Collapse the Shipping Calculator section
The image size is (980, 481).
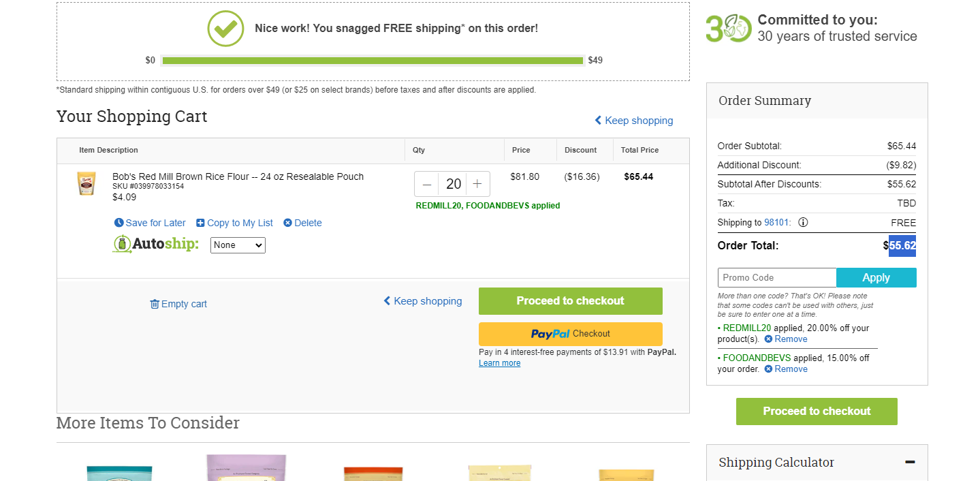910,462
